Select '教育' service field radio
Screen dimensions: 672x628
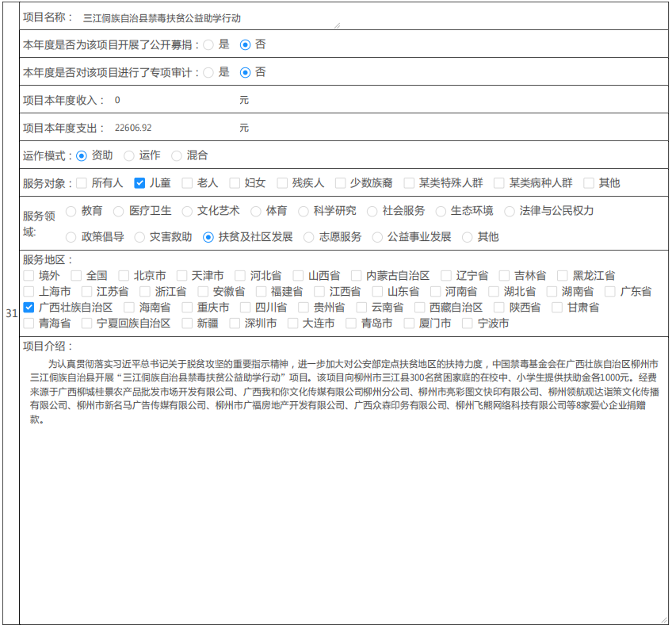pyautogui.click(x=71, y=211)
